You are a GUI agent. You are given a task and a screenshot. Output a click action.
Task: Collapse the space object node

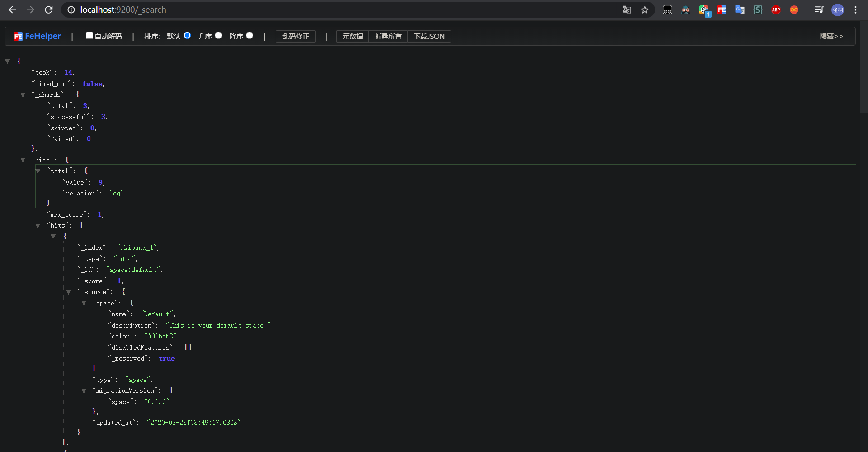(84, 303)
